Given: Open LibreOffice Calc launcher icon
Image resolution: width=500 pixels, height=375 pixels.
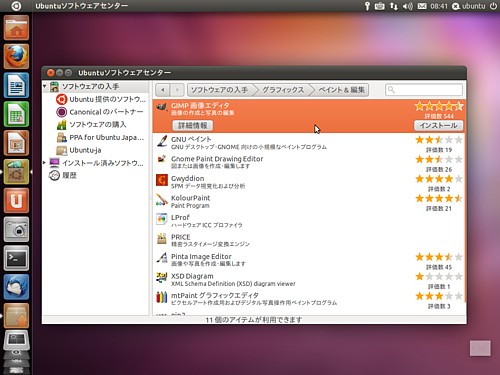Looking at the screenshot, I should [x=16, y=114].
